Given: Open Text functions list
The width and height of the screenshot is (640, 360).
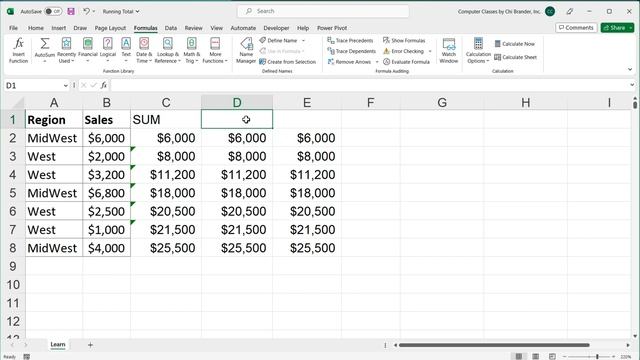Looking at the screenshot, I should (126, 50).
